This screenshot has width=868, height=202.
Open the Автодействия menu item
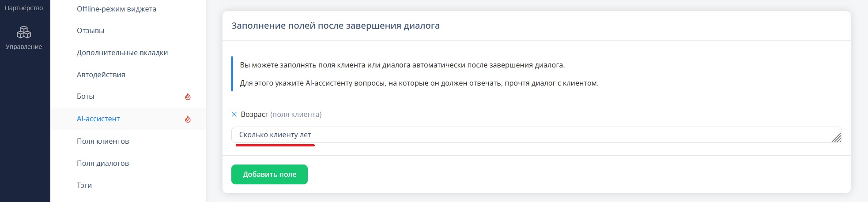[101, 75]
